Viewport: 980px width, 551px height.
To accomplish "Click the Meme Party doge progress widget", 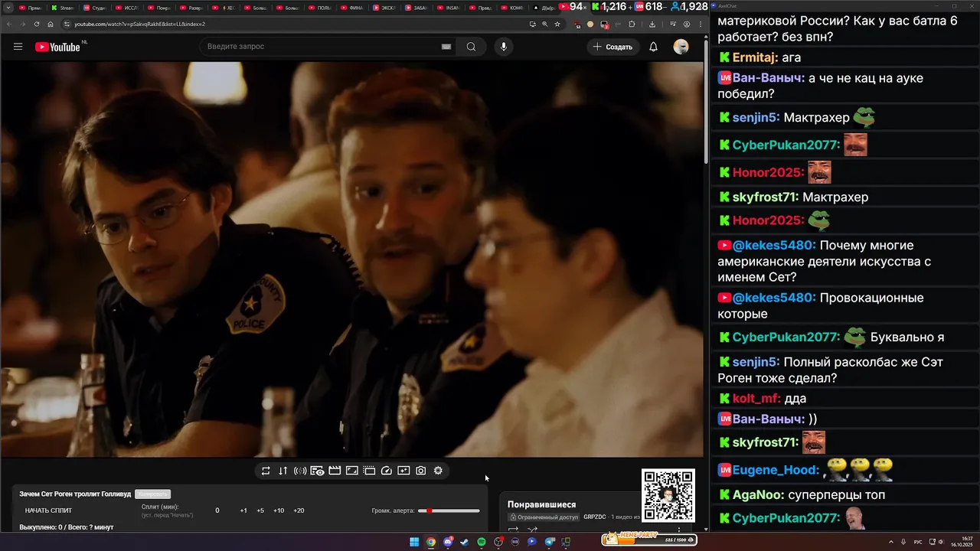I will 648,540.
